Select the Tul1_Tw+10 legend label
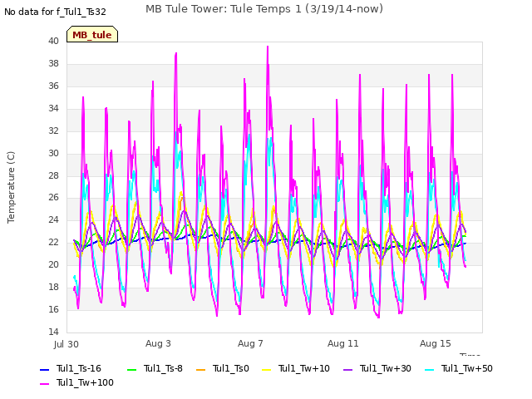 304,368
